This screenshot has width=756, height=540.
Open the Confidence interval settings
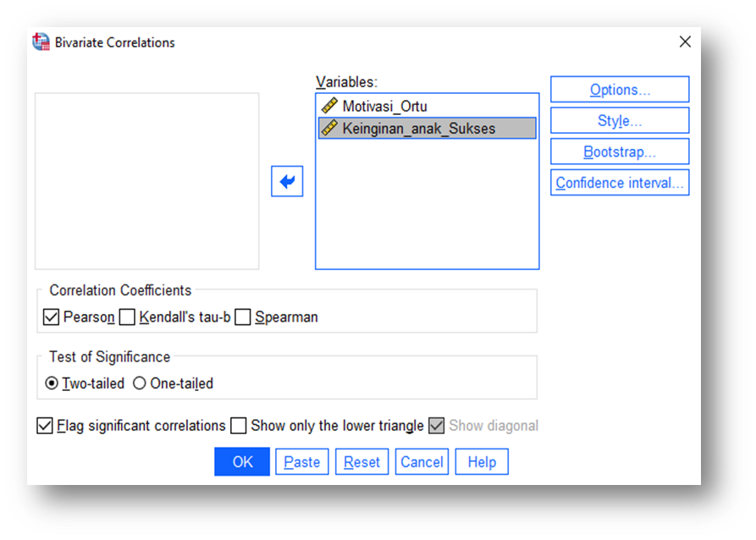pyautogui.click(x=620, y=183)
